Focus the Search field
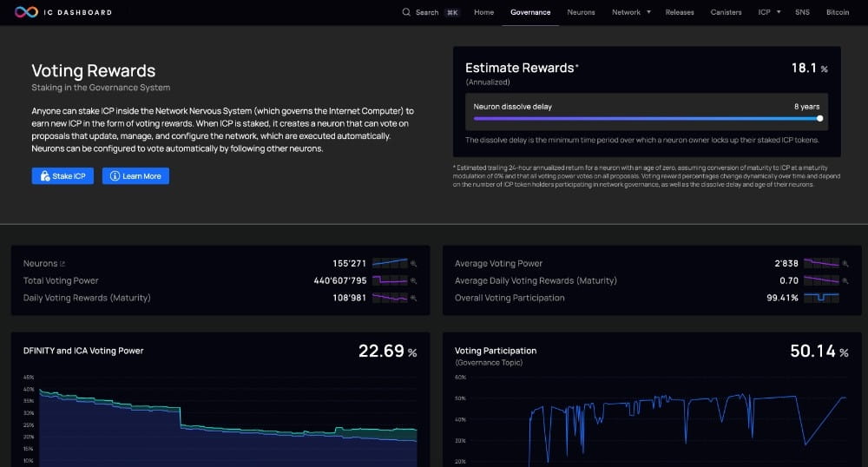 click(x=427, y=12)
